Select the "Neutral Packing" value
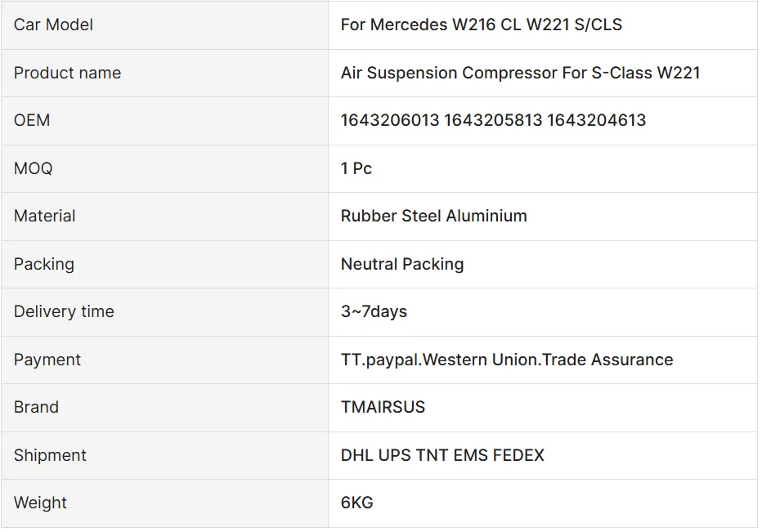The height and width of the screenshot is (532, 762). (402, 264)
